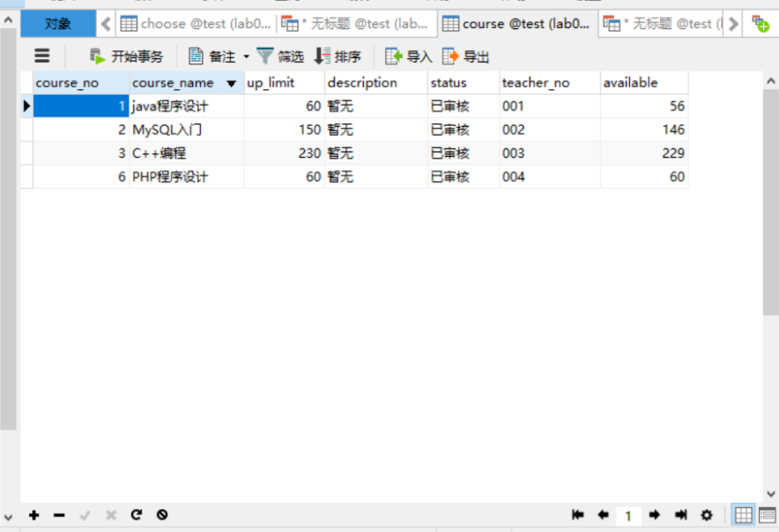The image size is (779, 532).
Task: Open the grid settings gear at bottom right
Action: tap(707, 515)
